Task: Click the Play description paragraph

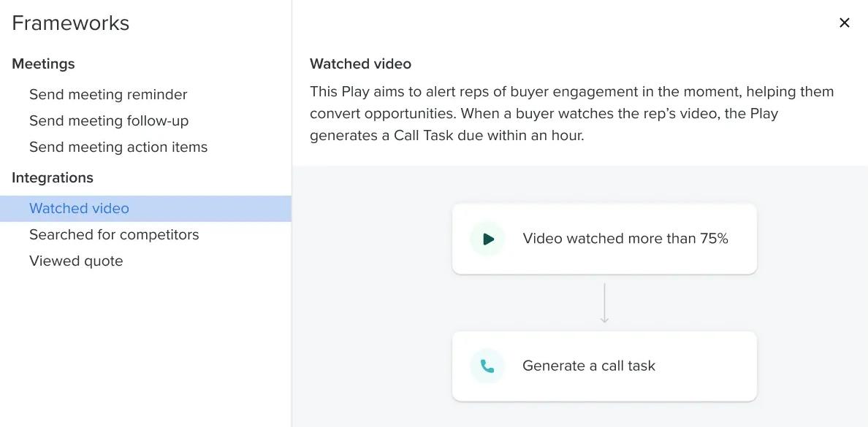Action: coord(572,113)
